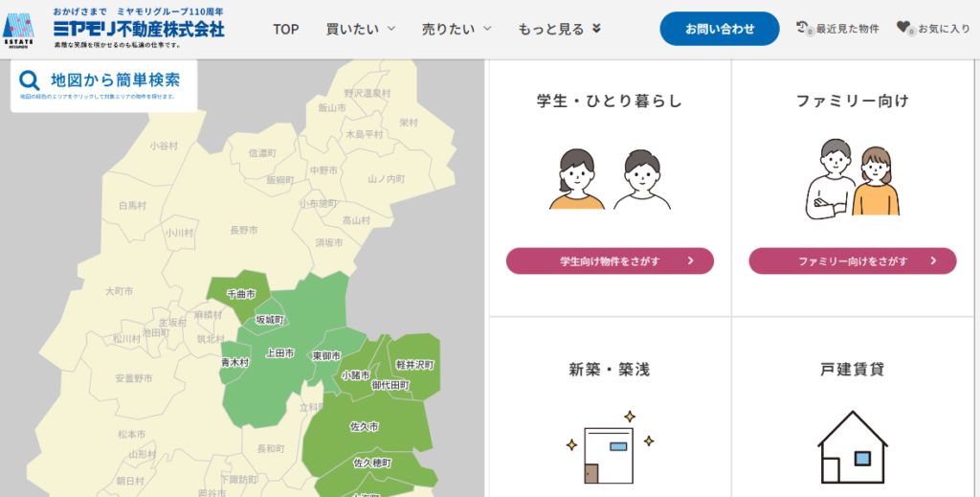Click the detached house rental icon
Screen dimensions: 980x497
(852, 446)
